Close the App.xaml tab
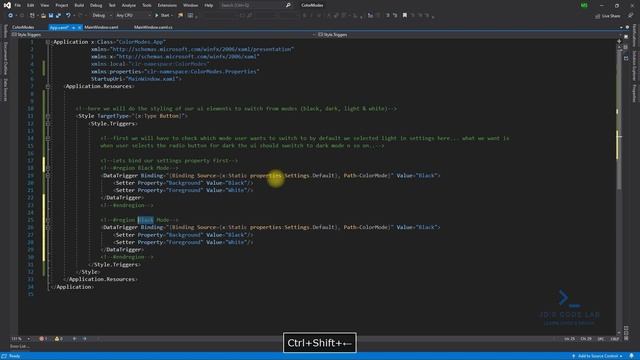This screenshot has width=640, height=360. point(80,27)
